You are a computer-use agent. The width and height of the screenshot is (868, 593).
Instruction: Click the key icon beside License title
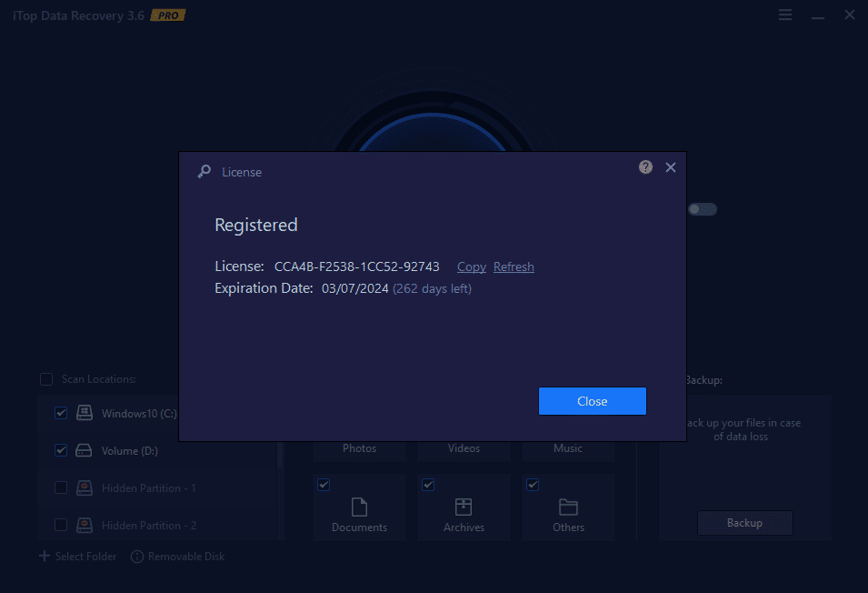tap(205, 172)
